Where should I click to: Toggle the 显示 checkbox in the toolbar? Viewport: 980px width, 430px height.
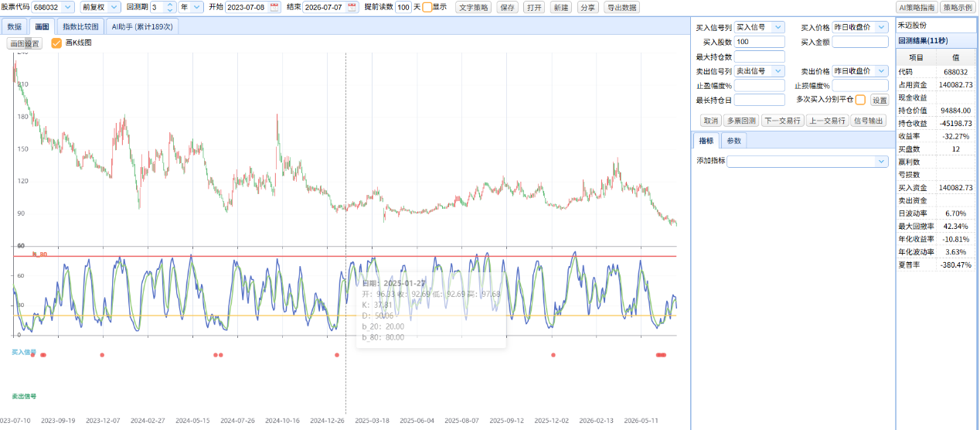(x=427, y=7)
